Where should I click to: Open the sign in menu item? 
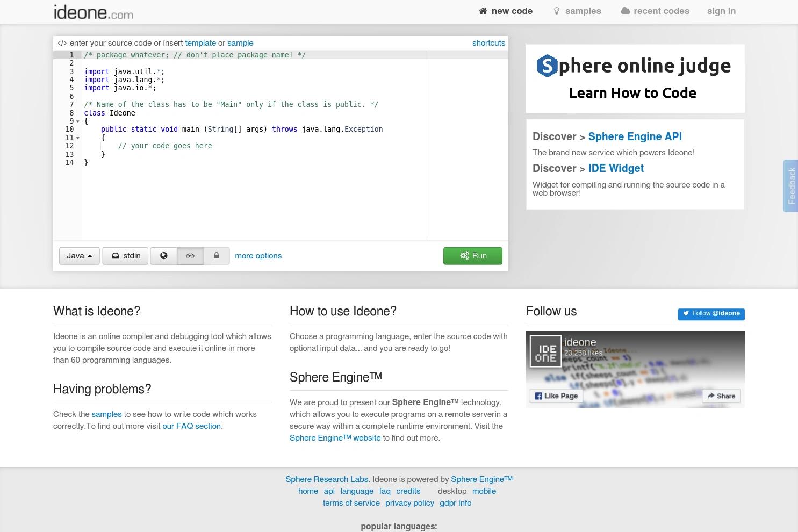[x=721, y=11]
